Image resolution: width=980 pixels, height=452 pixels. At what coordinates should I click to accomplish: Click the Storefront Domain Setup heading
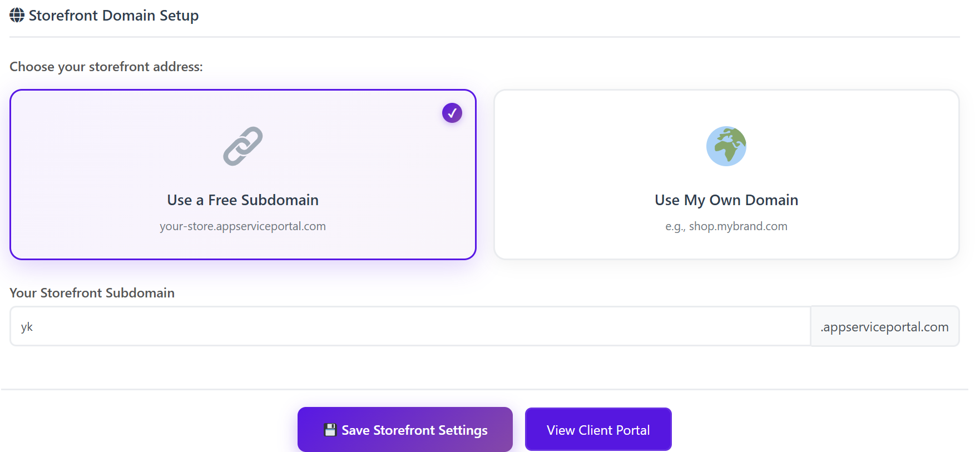tap(113, 16)
